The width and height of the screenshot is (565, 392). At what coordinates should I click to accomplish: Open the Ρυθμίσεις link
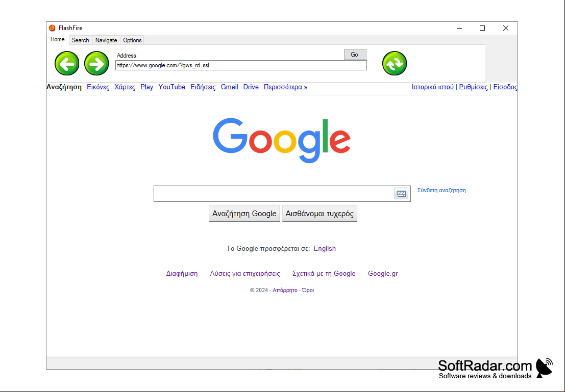(x=474, y=87)
